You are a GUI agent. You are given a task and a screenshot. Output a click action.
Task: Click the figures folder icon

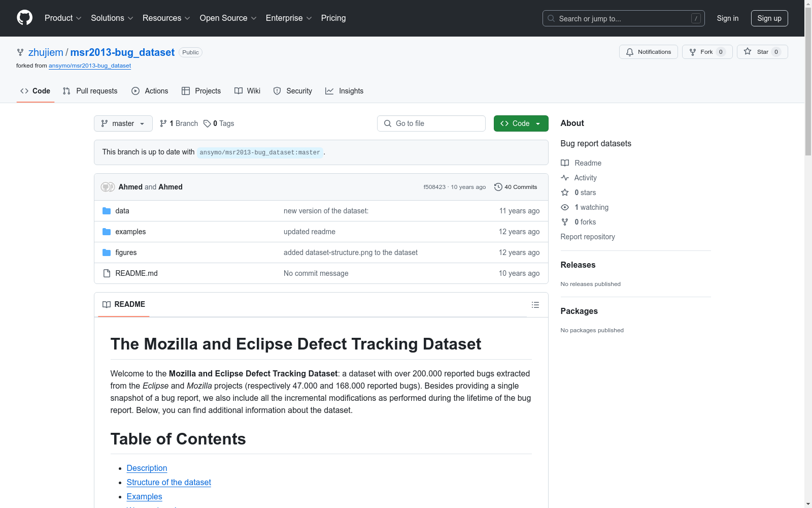(107, 252)
